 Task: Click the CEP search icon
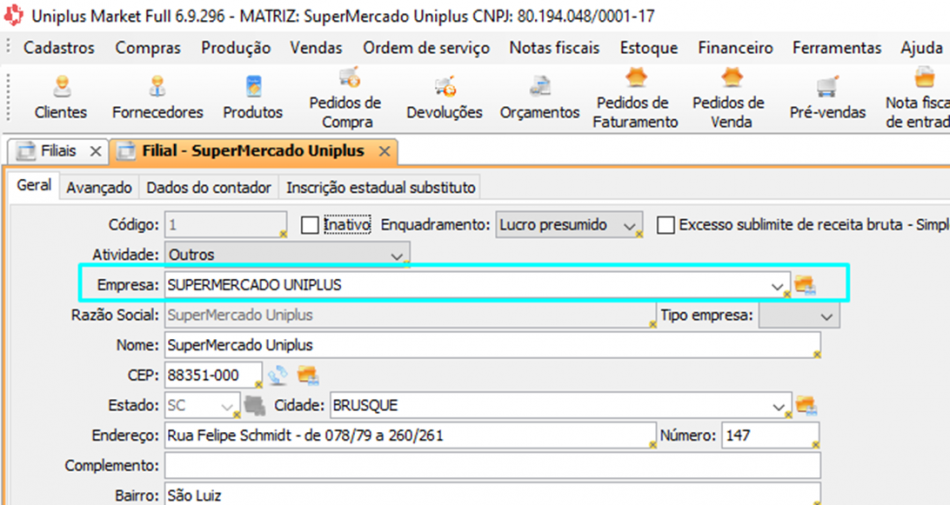pos(308,375)
